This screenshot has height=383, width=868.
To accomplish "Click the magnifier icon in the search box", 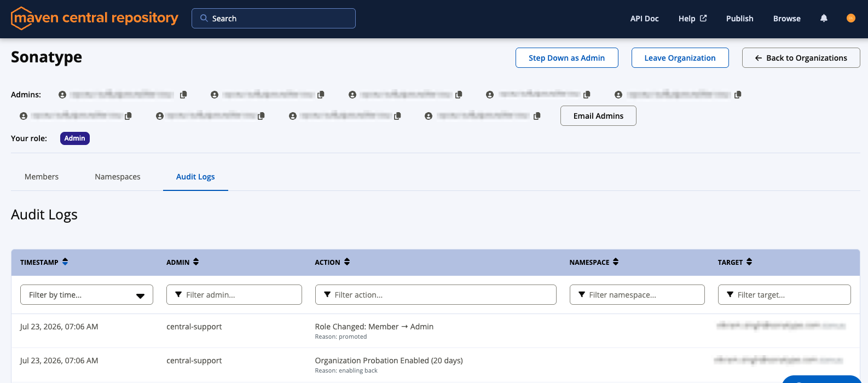I will pyautogui.click(x=204, y=18).
